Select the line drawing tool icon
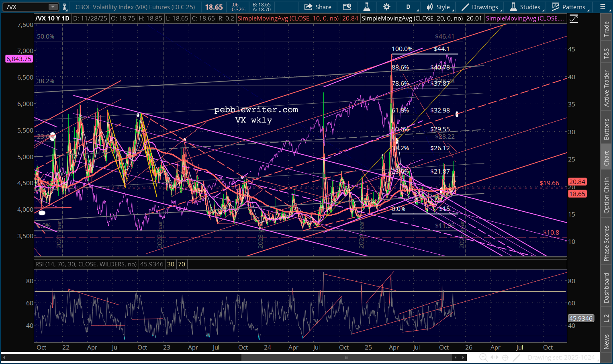 tap(517, 357)
